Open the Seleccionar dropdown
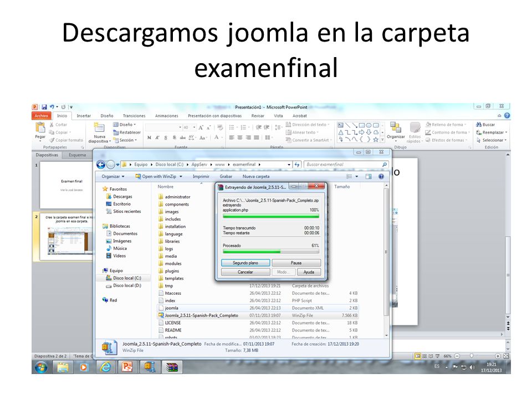 pos(492,140)
